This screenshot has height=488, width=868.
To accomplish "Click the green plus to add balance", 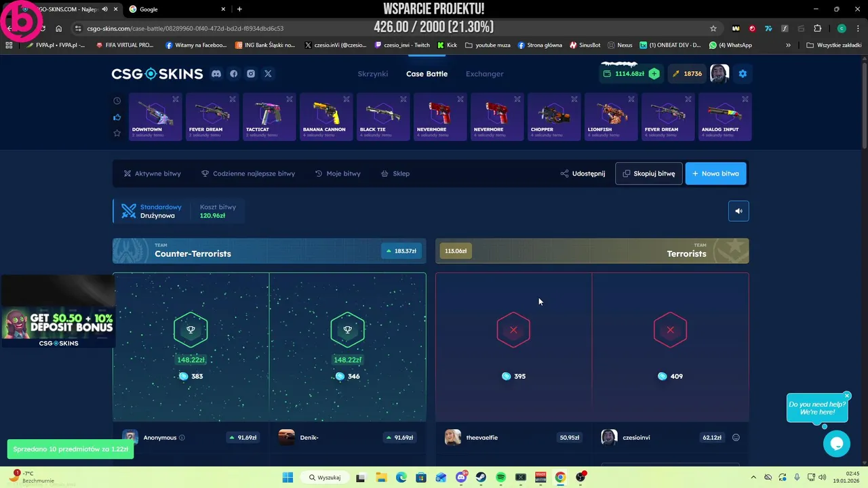I will coord(654,74).
